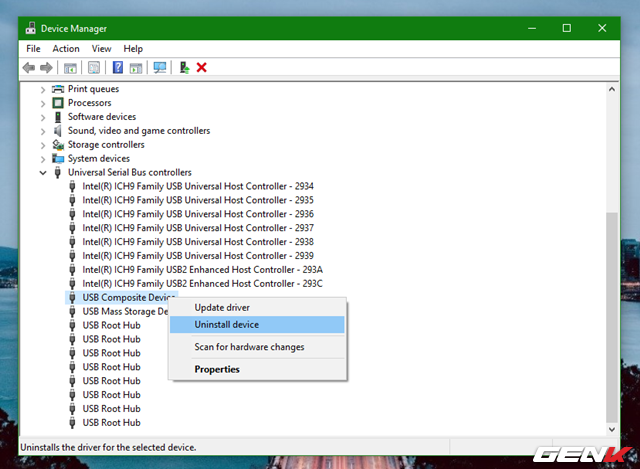Image resolution: width=640 pixels, height=469 pixels.
Task: Open Properties from the context menu
Action: [217, 369]
